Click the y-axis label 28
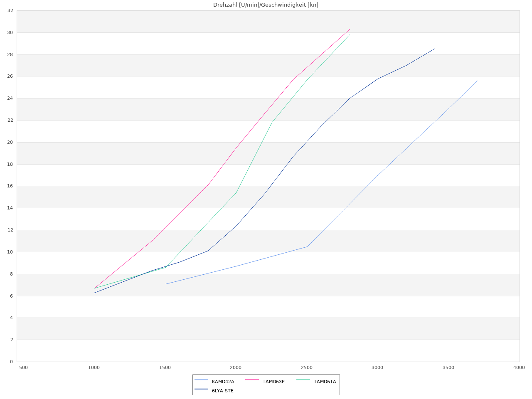Viewport: 532px width, 399px height. pos(10,54)
